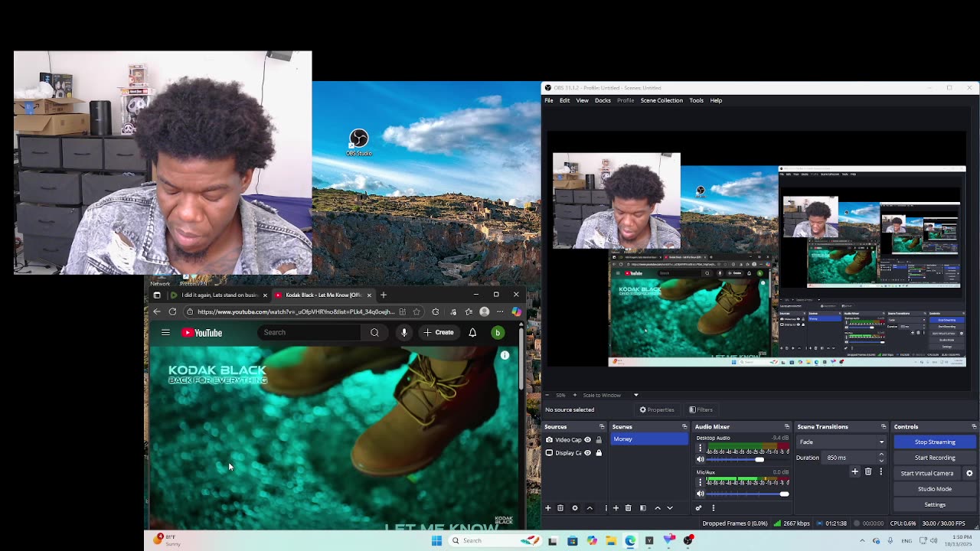
Task: Open browser extensions puzzle icon
Action: pyautogui.click(x=436, y=311)
